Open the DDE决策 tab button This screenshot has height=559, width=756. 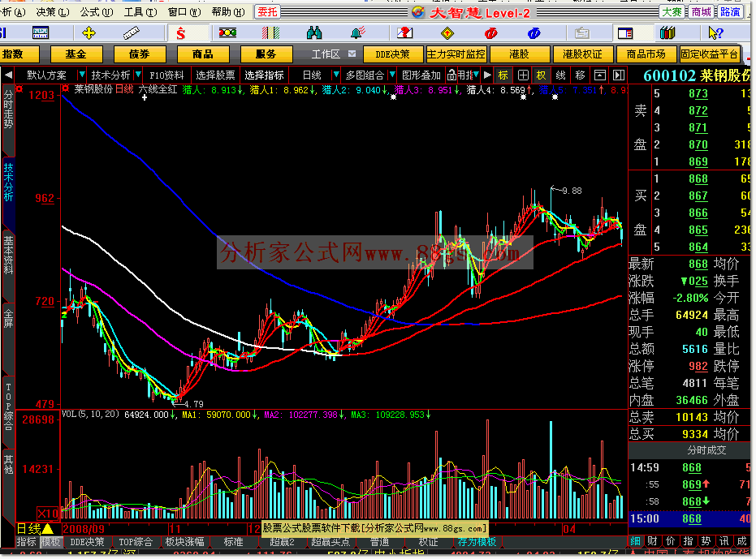392,54
